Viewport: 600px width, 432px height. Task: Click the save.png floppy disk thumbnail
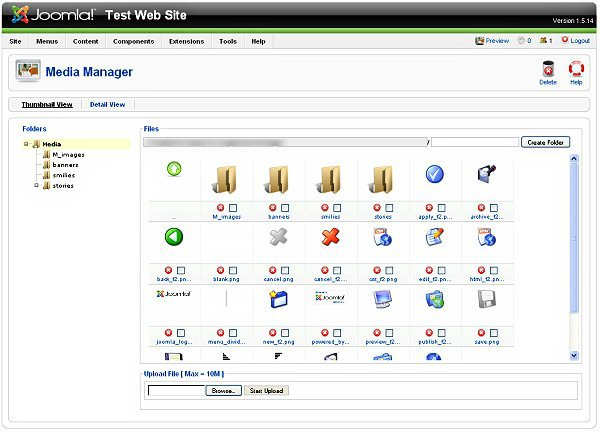(487, 299)
